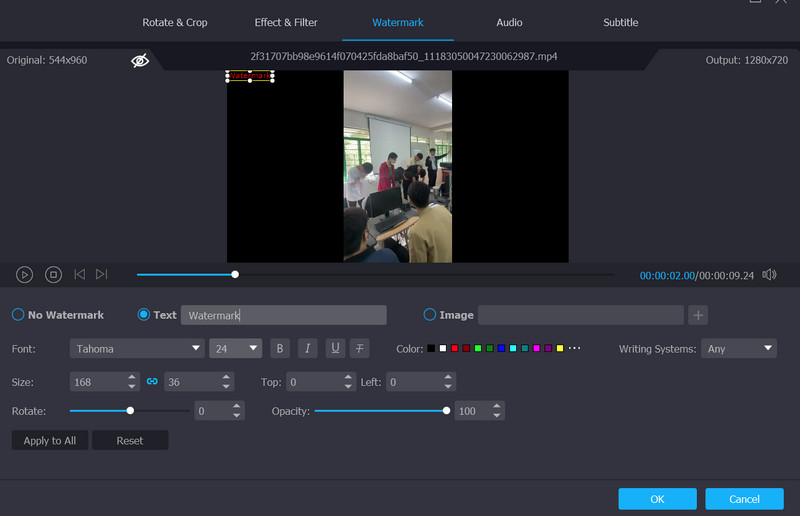This screenshot has height=516, width=800.
Task: Click the Stop playback button
Action: tap(54, 274)
